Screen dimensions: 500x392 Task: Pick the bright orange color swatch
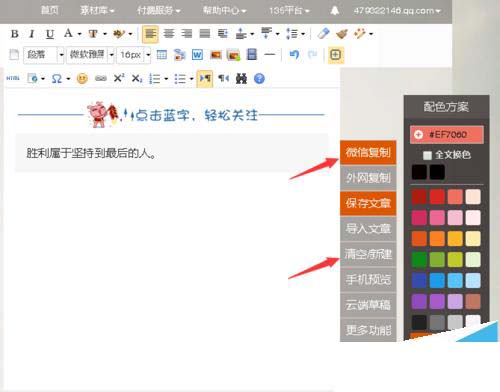437,239
